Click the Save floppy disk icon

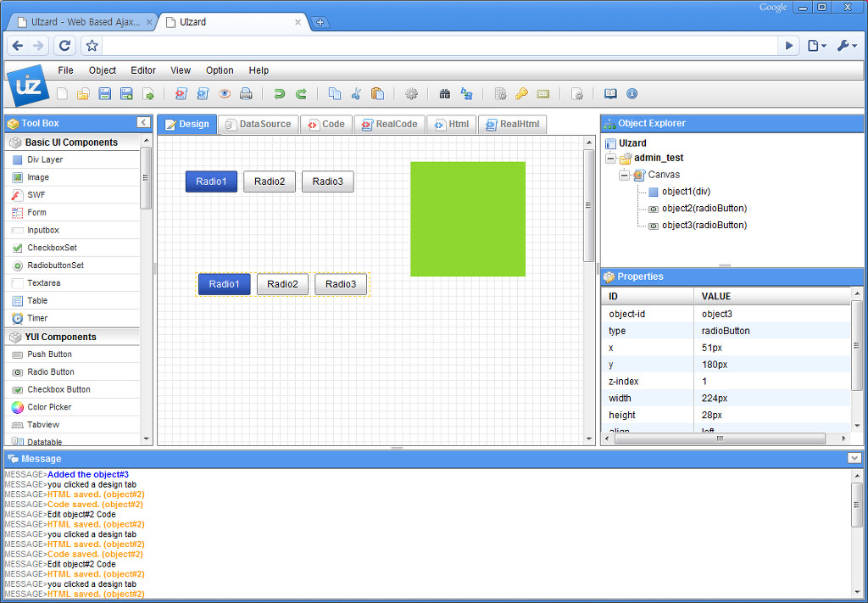tap(104, 94)
